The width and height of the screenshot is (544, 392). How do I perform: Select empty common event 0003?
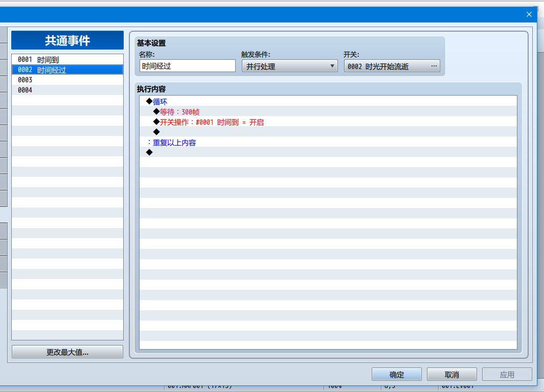coord(67,80)
